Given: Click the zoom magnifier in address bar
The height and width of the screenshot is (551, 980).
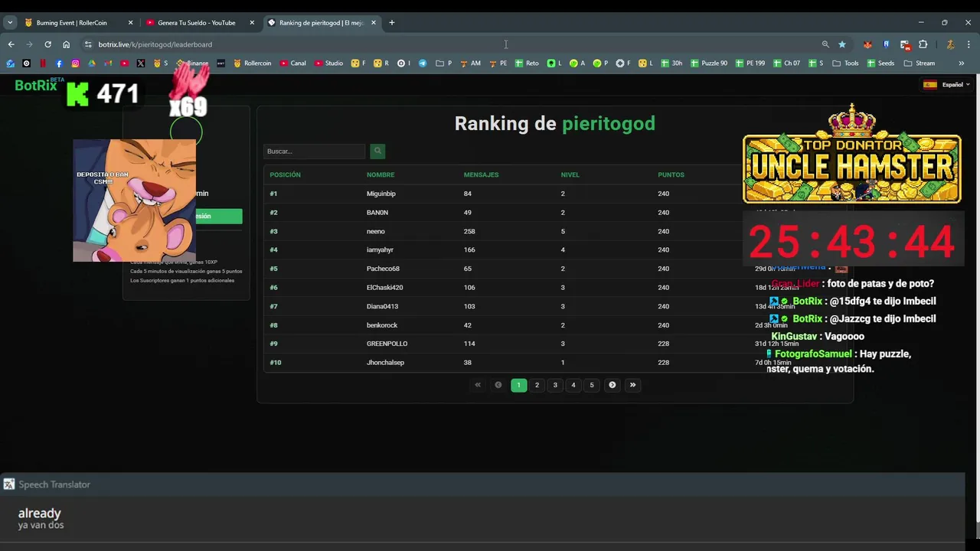Looking at the screenshot, I should pyautogui.click(x=825, y=44).
